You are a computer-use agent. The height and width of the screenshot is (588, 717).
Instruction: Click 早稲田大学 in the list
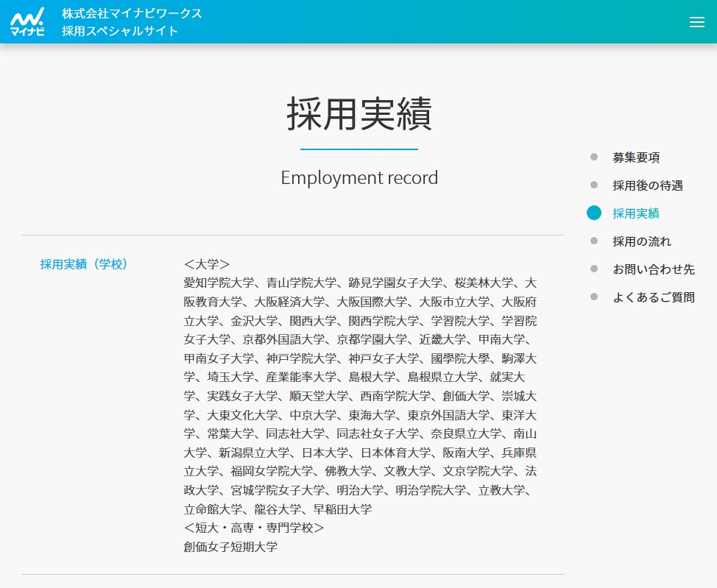click(342, 509)
